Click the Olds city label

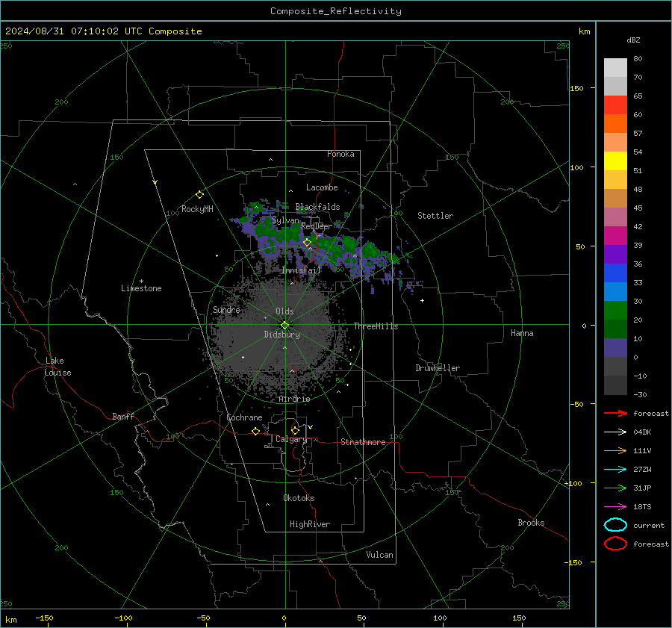[x=284, y=311]
